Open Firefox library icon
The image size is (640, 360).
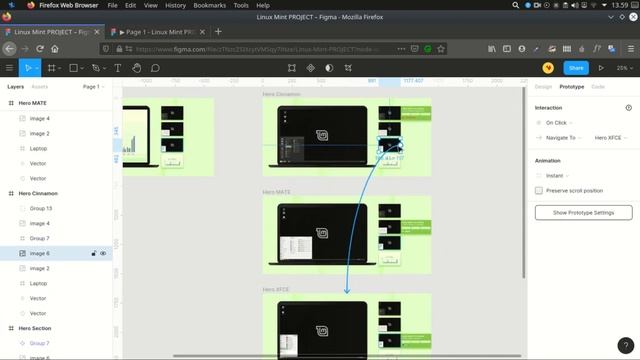pos(492,49)
